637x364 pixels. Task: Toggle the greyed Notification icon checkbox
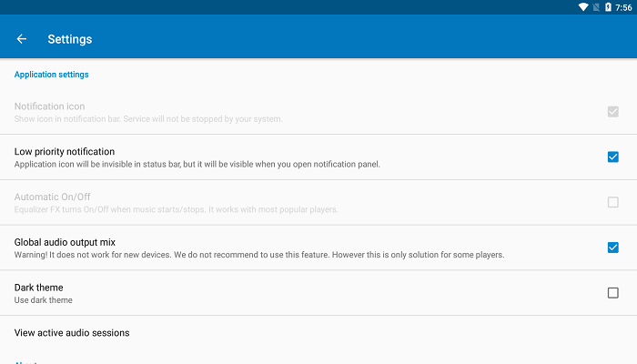(x=612, y=112)
